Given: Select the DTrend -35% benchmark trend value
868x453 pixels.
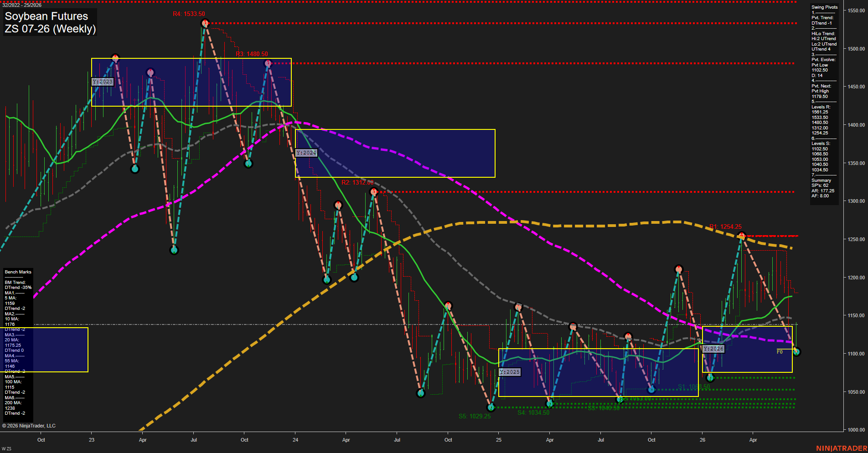Looking at the screenshot, I should (x=18, y=288).
